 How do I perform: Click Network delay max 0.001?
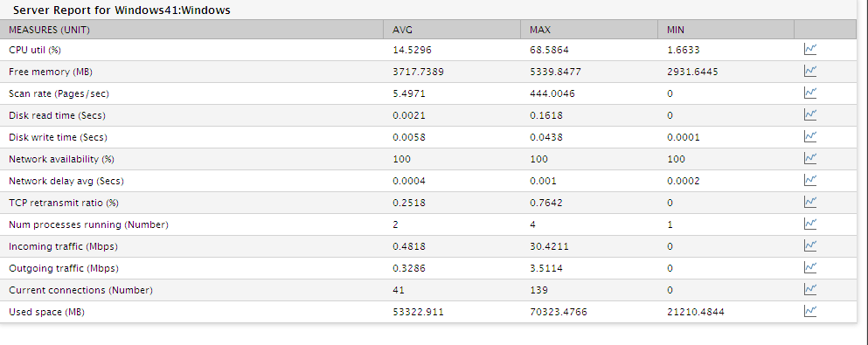click(543, 181)
